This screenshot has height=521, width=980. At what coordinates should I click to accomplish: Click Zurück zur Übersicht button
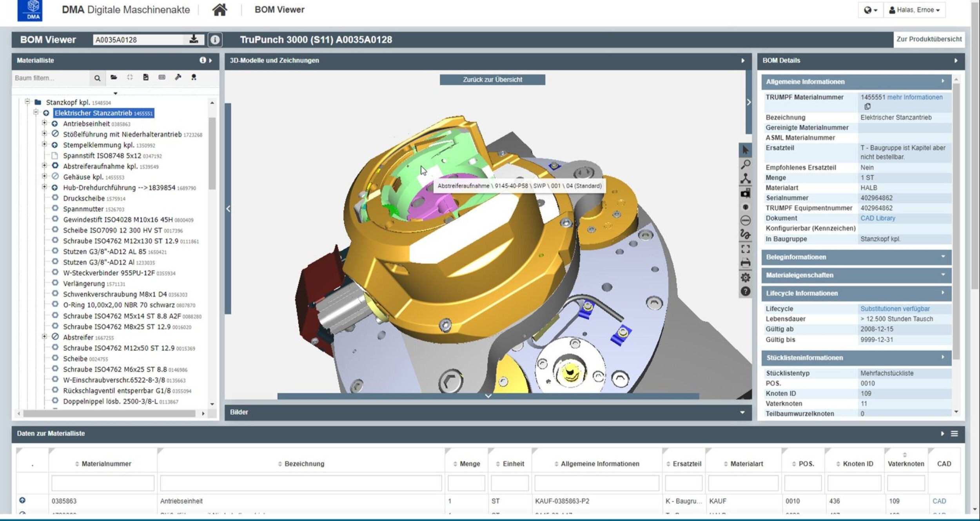click(492, 80)
